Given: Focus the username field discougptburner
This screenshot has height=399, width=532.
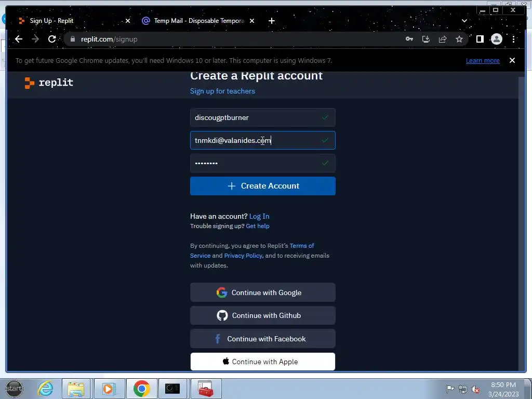Looking at the screenshot, I should (262, 117).
